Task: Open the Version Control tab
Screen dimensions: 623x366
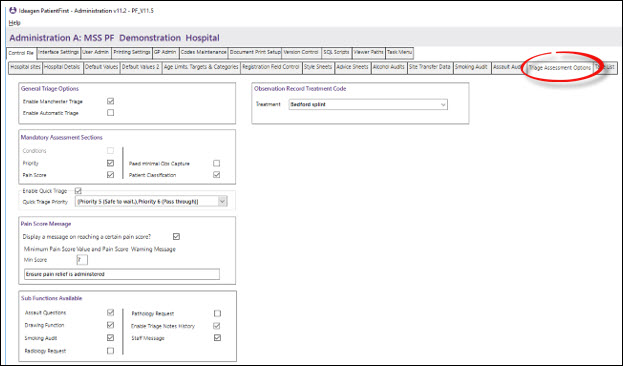Action: click(301, 52)
